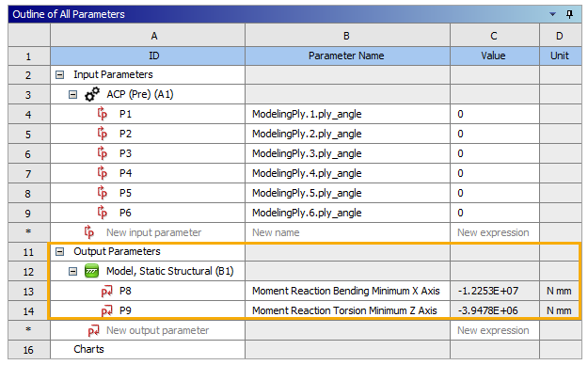Click the Static Structural model icon

point(91,271)
